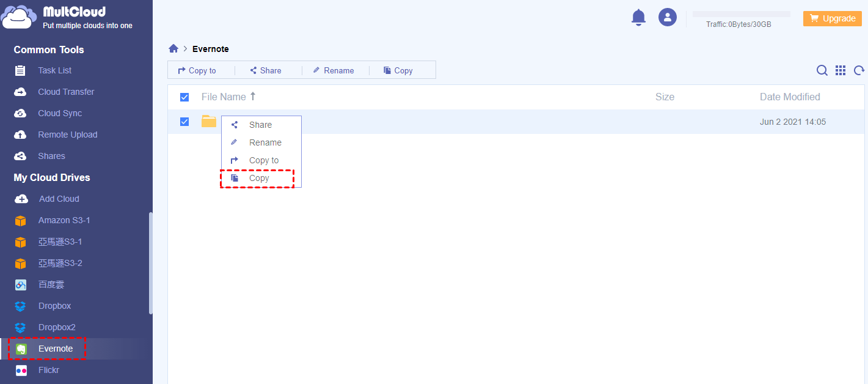Click the My Cloud Drives heading

coord(52,177)
